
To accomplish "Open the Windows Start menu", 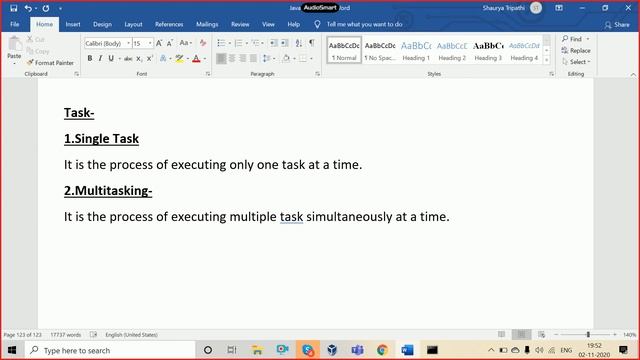I will coord(12,350).
